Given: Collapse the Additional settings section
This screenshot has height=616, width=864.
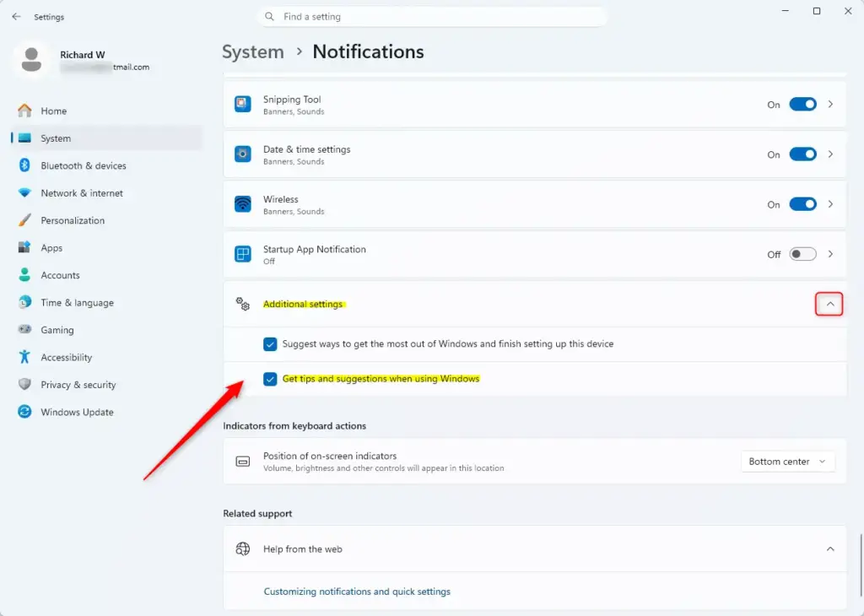Looking at the screenshot, I should tap(829, 304).
